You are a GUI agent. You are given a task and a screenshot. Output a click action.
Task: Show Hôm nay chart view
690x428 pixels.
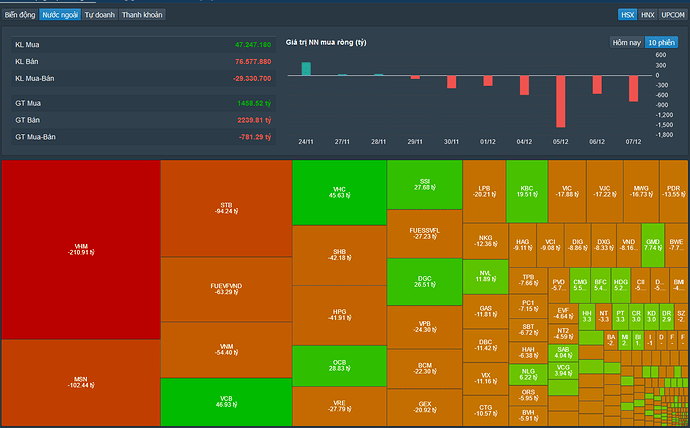[x=627, y=42]
